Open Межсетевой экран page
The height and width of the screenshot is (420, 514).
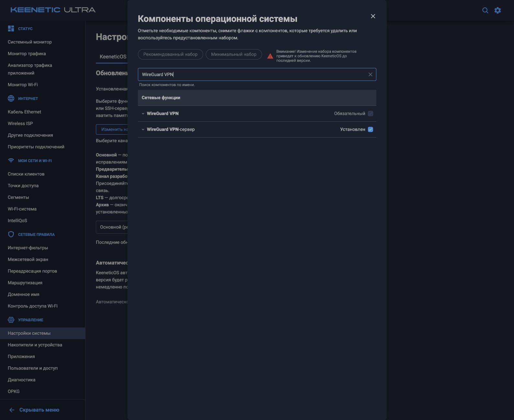coord(28,260)
